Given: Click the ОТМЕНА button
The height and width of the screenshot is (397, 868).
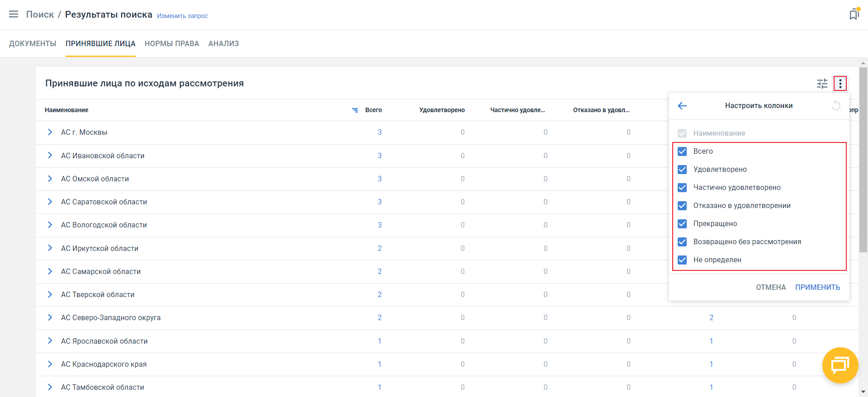Looking at the screenshot, I should point(771,287).
